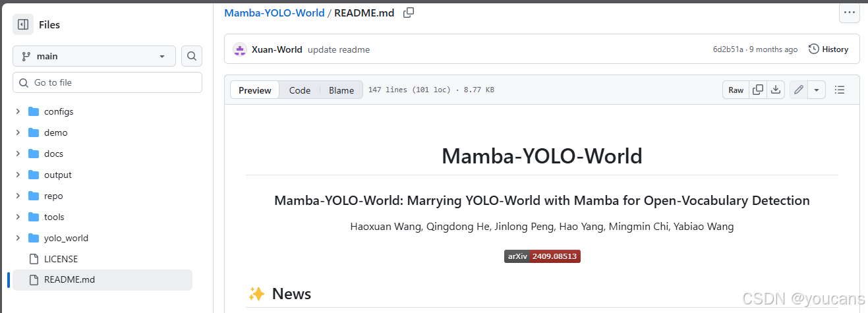868x313 pixels.
Task: Open the LICENSE file
Action: [x=61, y=259]
